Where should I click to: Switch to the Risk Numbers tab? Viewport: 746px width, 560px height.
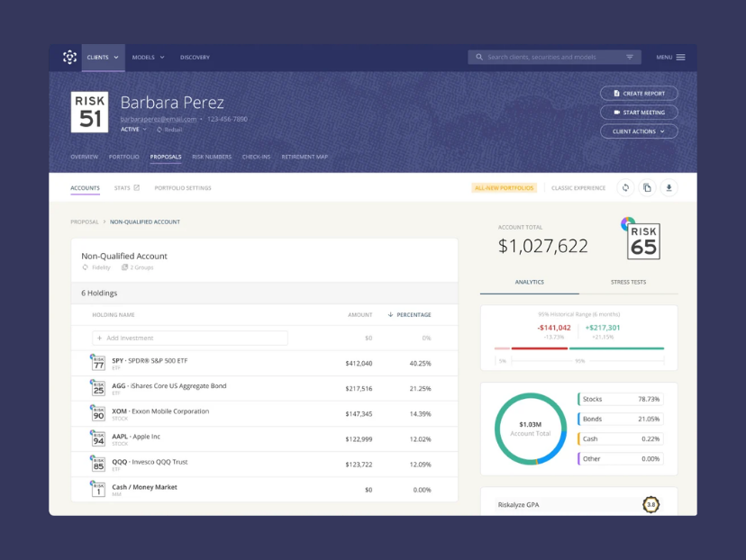point(212,157)
